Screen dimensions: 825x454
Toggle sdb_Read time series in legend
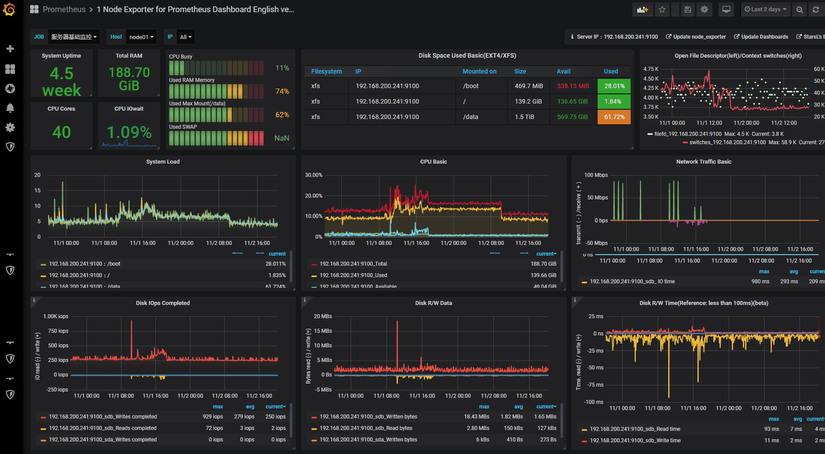(x=635, y=429)
